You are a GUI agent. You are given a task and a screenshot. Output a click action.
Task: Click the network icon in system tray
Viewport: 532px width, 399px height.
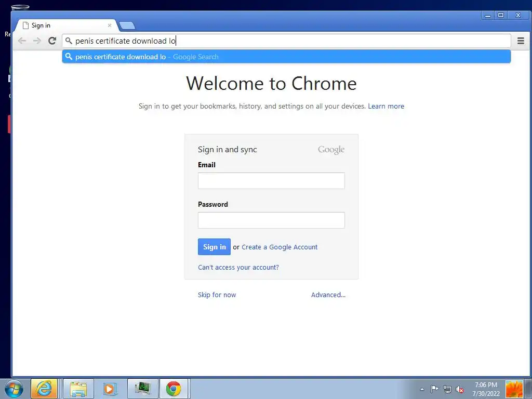(x=447, y=389)
